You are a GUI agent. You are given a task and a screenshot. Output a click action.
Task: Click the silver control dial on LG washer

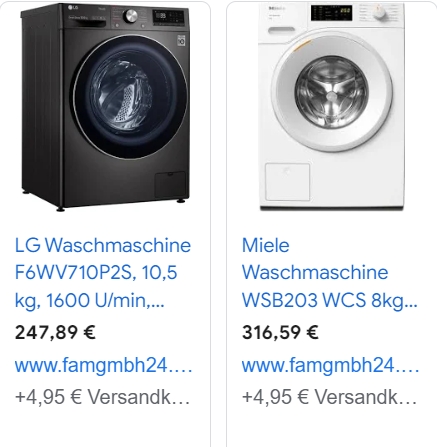point(131,16)
